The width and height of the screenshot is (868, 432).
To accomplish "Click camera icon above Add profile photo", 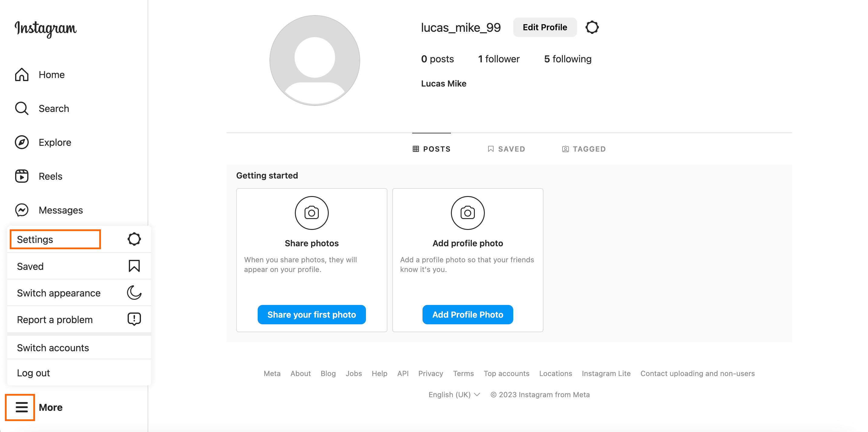I will (467, 213).
